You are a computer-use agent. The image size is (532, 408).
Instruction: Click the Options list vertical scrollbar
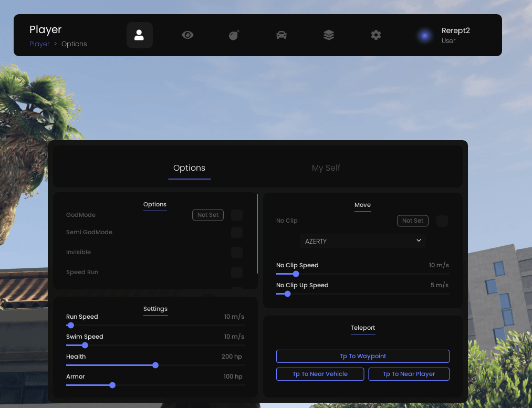coord(257,234)
